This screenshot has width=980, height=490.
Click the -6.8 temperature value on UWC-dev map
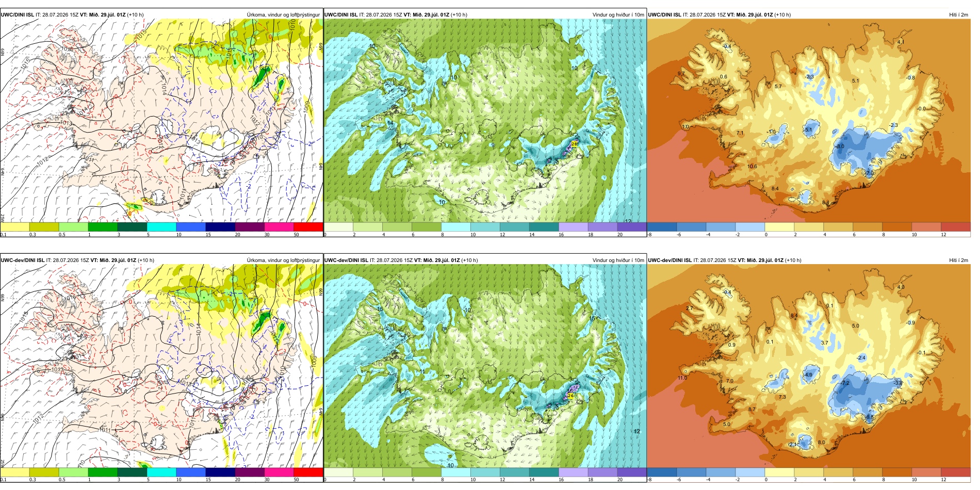tap(870, 417)
